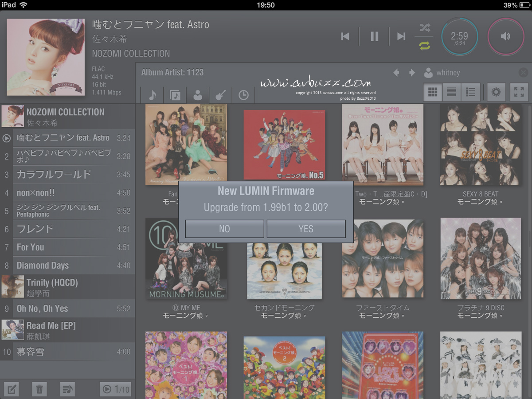Click the volume control ring
Image resolution: width=532 pixels, height=399 pixels.
(x=506, y=37)
